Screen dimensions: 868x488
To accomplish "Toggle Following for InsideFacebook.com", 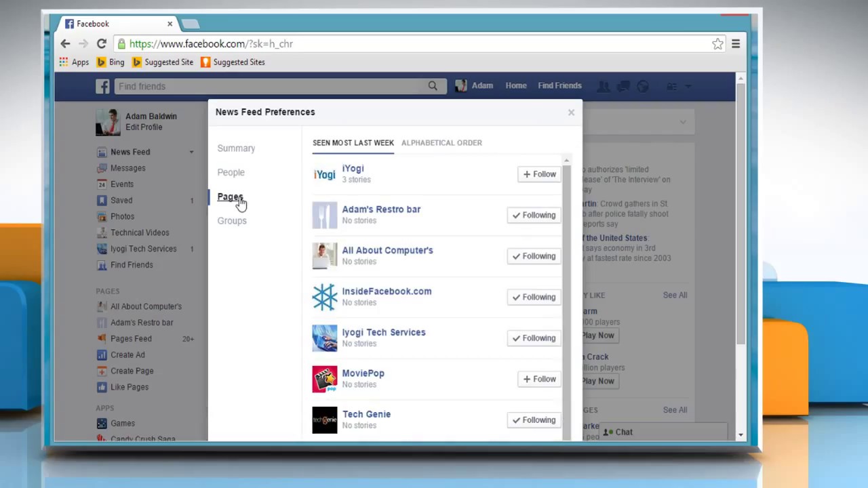I will [x=534, y=297].
